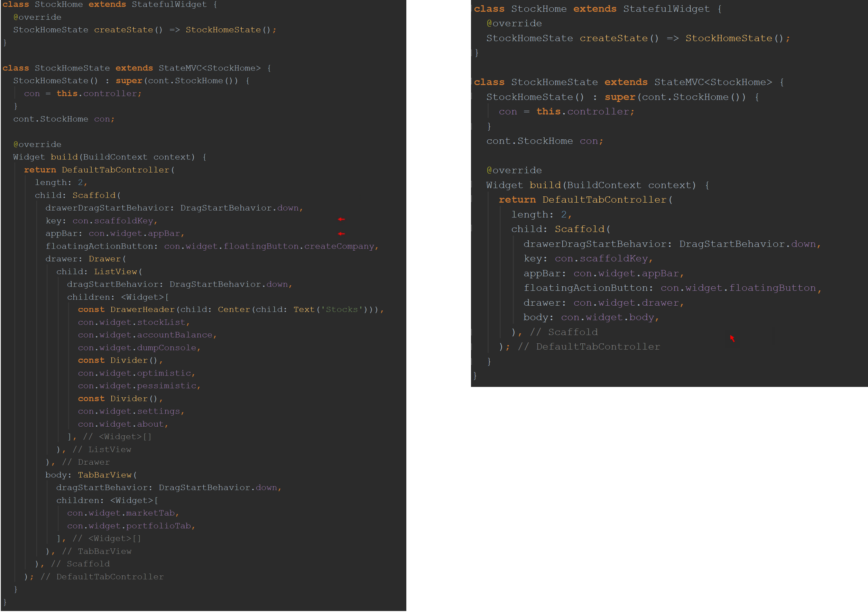
Task: Select the con.widget.portfolioTab child
Action: pyautogui.click(x=130, y=526)
